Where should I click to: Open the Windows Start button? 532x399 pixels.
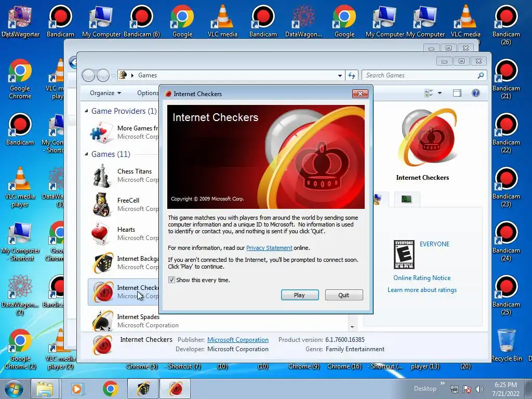coord(14,389)
